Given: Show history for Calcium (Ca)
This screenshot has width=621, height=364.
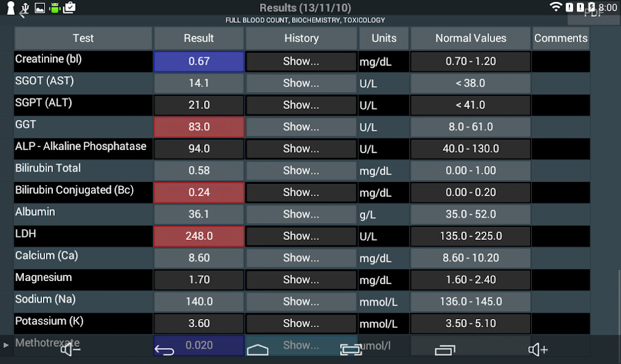Looking at the screenshot, I should click(301, 258).
